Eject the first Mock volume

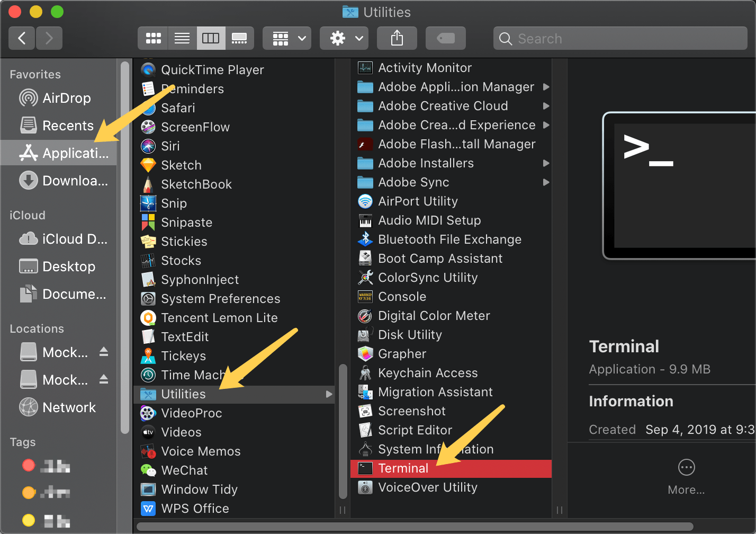click(x=104, y=352)
